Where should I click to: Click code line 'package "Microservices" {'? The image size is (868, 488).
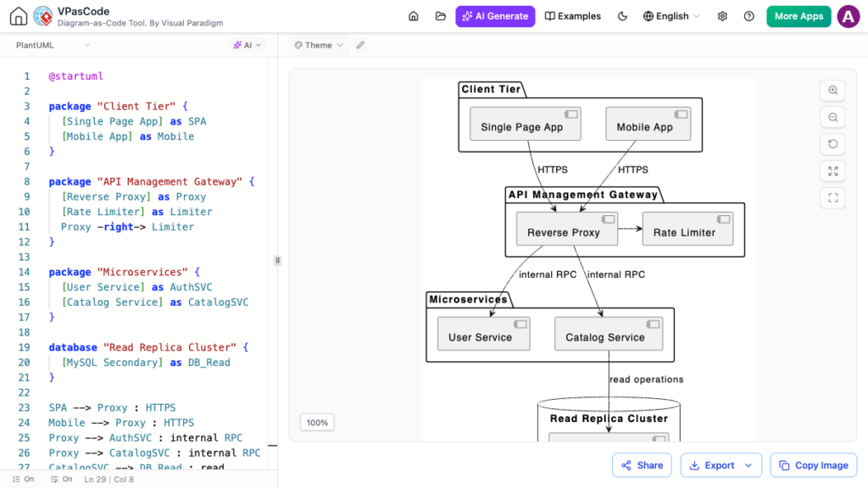[124, 272]
